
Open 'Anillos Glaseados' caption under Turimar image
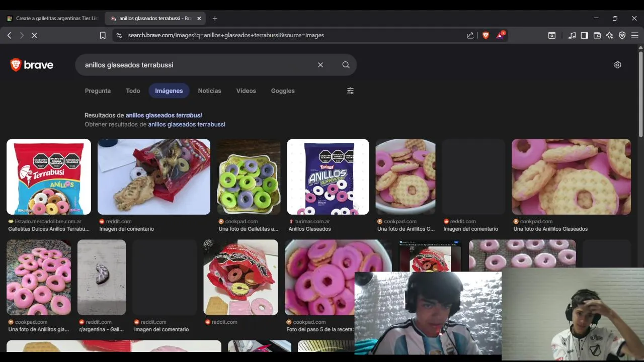pos(310,229)
